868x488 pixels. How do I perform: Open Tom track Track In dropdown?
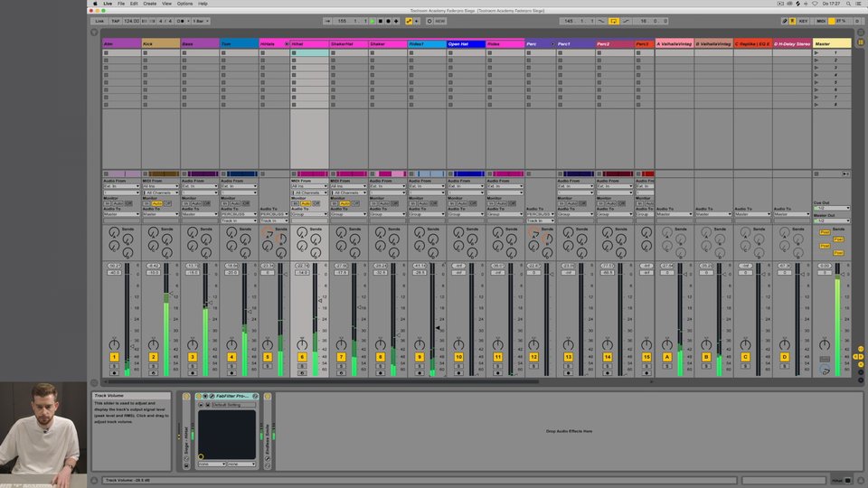(x=239, y=221)
